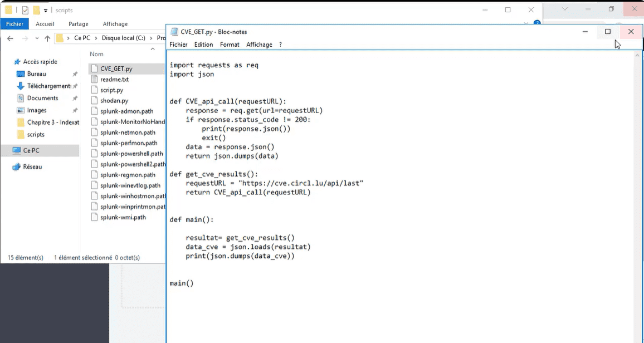Maximize the scripts Explorer window

pos(508,10)
